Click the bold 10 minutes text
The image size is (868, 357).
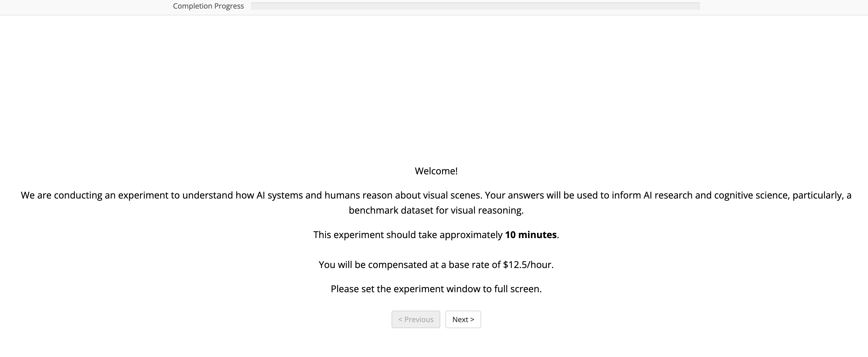point(531,235)
